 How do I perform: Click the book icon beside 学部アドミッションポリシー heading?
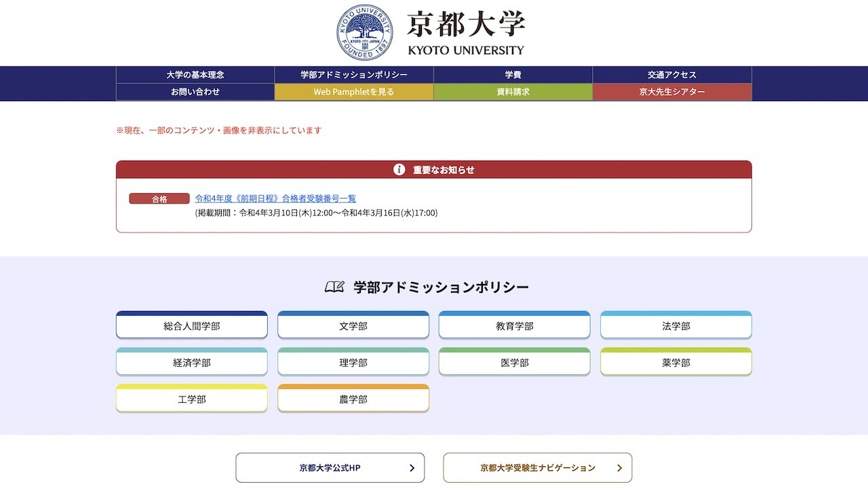coord(335,287)
